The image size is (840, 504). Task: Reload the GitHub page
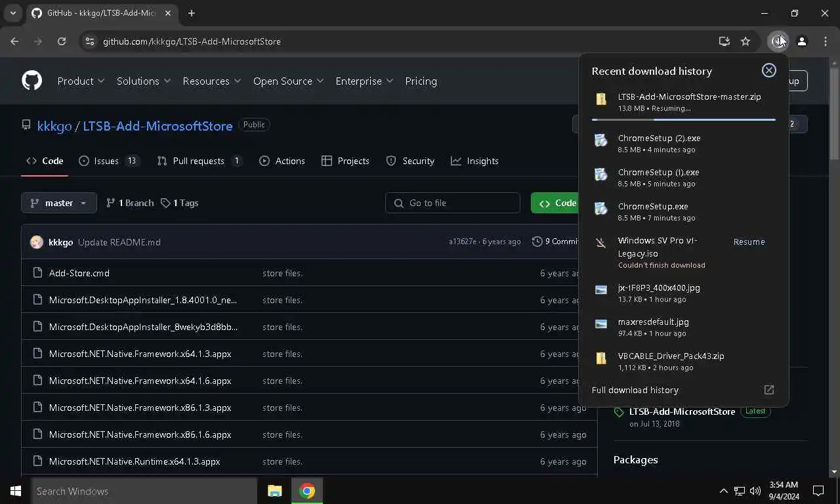coord(62,41)
